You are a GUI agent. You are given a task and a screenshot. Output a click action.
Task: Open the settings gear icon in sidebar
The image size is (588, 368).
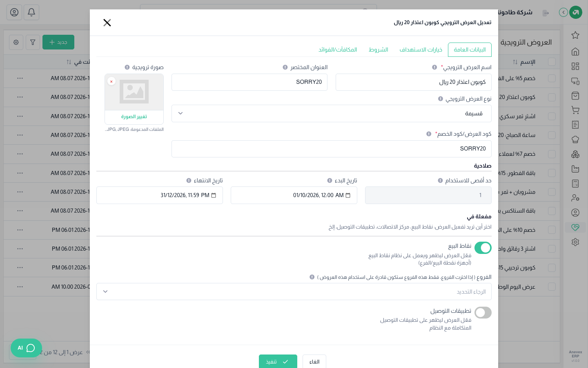pyautogui.click(x=575, y=242)
